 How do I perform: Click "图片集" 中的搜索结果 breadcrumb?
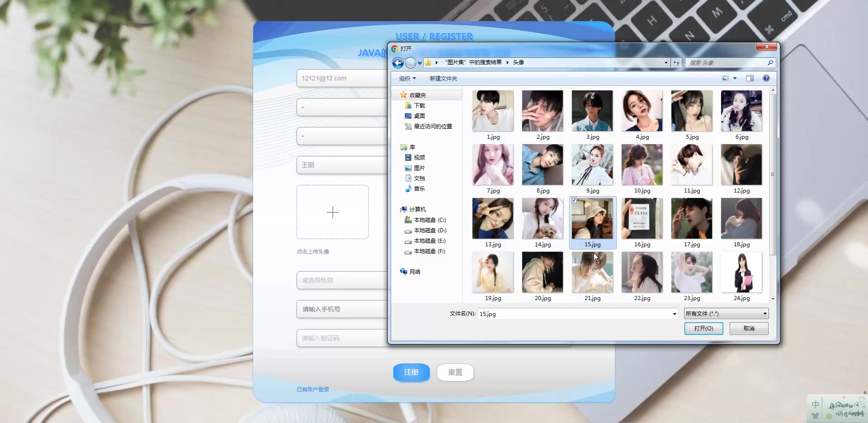point(473,62)
